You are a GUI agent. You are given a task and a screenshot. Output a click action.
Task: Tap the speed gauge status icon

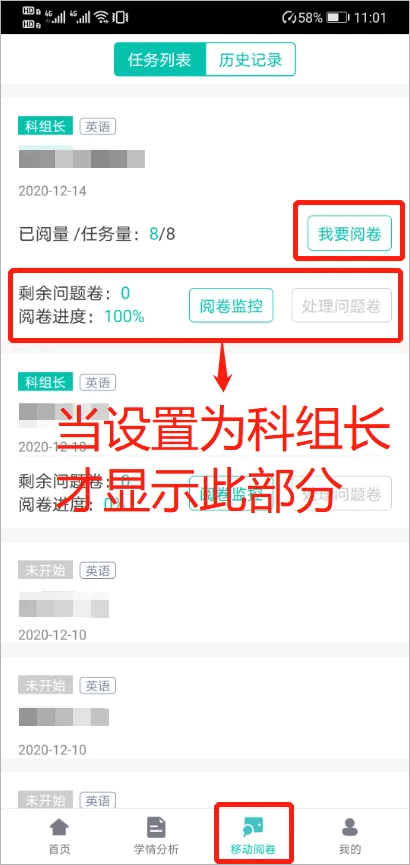pos(289,18)
